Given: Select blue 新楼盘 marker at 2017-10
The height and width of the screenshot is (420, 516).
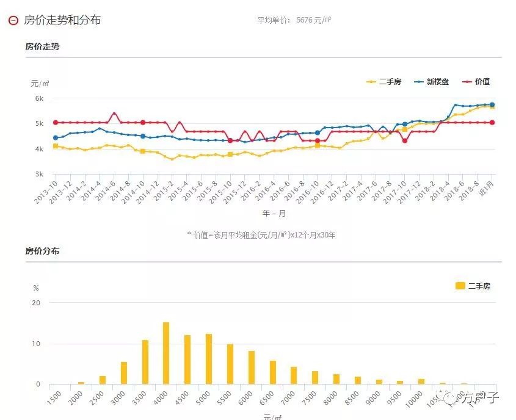Looking at the screenshot, I should [x=405, y=125].
